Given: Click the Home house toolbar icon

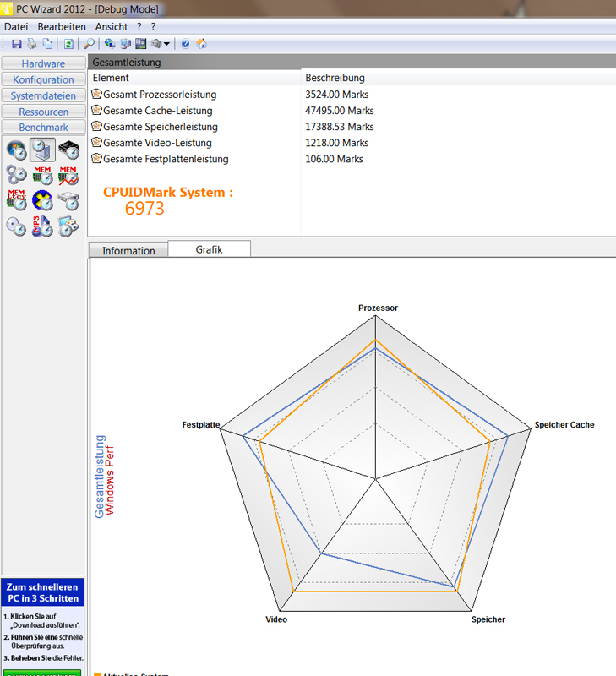Looking at the screenshot, I should click(x=201, y=44).
